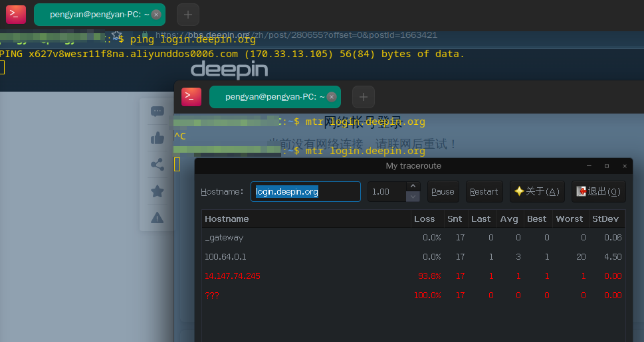
Task: Click the Best column header
Action: click(538, 219)
